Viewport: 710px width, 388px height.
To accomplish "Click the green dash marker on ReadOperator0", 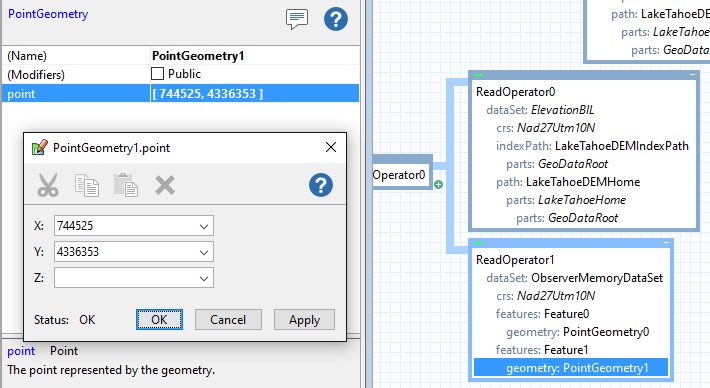I will (479, 75).
